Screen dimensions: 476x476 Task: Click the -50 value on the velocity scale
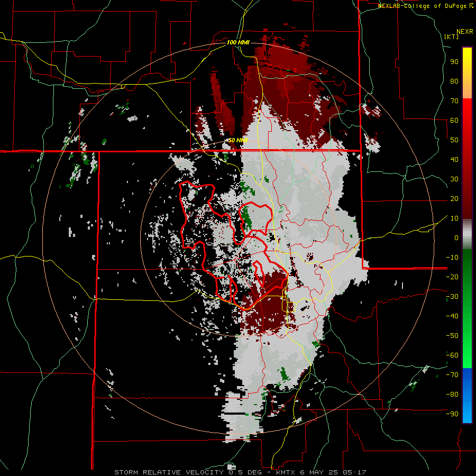(x=452, y=336)
